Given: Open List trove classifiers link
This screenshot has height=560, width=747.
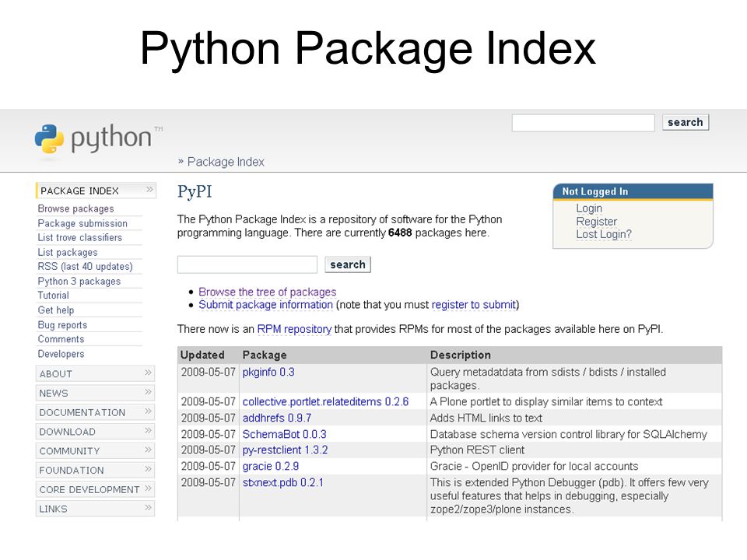Looking at the screenshot, I should click(x=79, y=238).
